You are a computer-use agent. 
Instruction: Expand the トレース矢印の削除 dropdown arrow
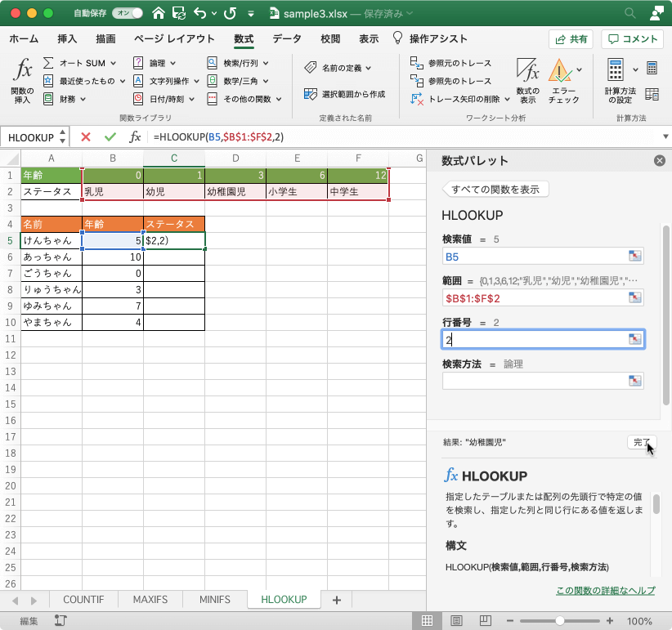(x=507, y=100)
